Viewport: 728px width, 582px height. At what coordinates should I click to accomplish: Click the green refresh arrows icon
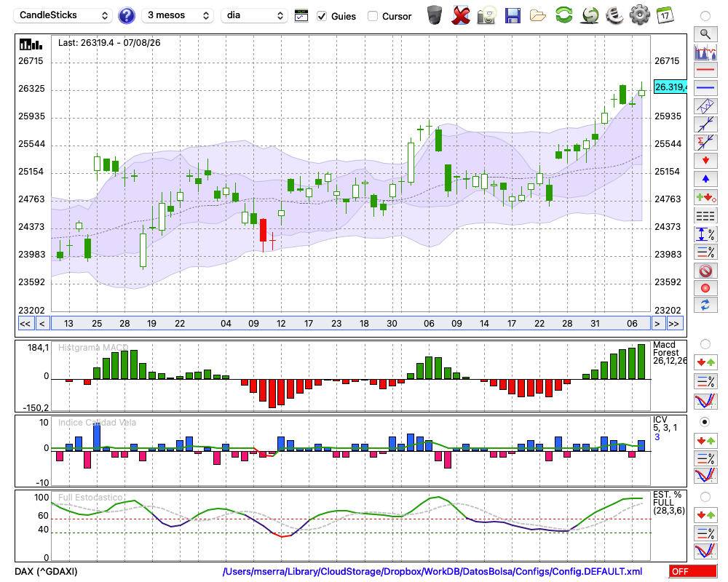[x=563, y=15]
